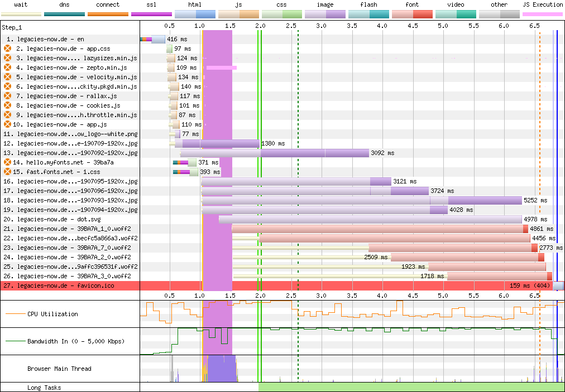Click the ssl legend color bar
565x392 pixels.
pyautogui.click(x=151, y=14)
